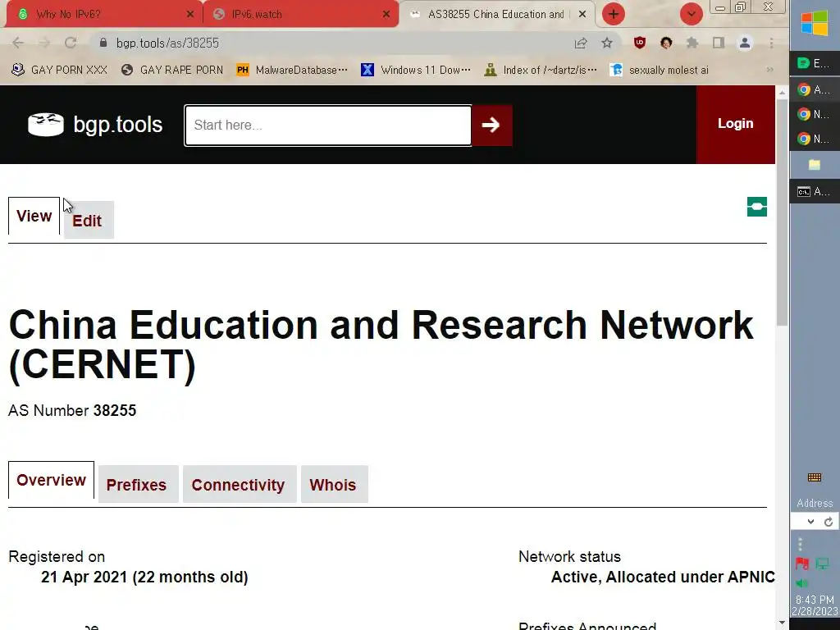Bookmark this page with the star icon
Screen dimensions: 840x630
point(606,43)
